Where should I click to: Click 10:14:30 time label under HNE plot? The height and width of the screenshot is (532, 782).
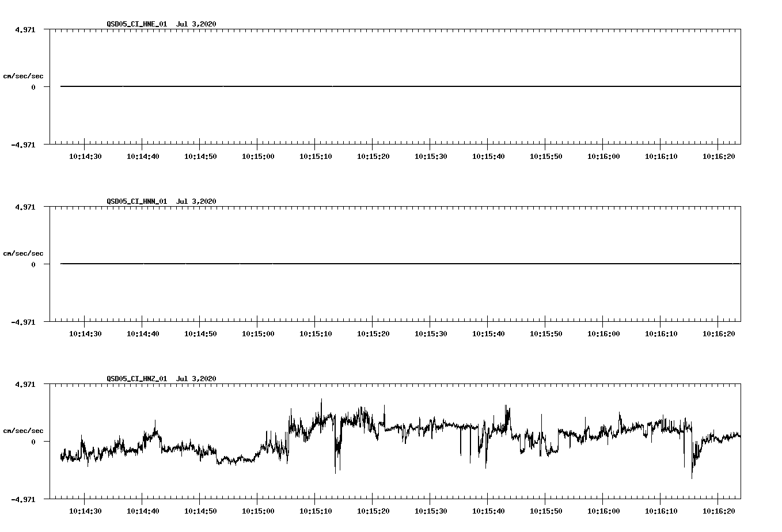(85, 157)
